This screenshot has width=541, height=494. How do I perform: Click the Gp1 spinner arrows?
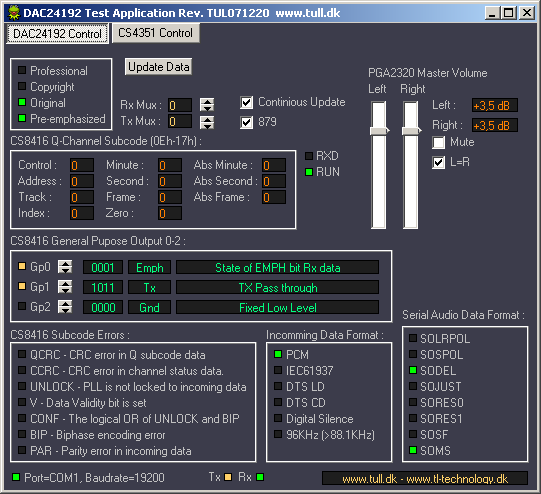(65, 287)
